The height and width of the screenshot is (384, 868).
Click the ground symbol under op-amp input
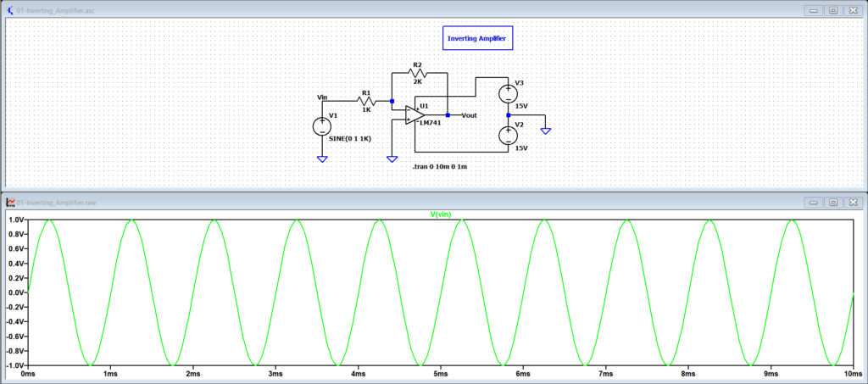click(392, 158)
